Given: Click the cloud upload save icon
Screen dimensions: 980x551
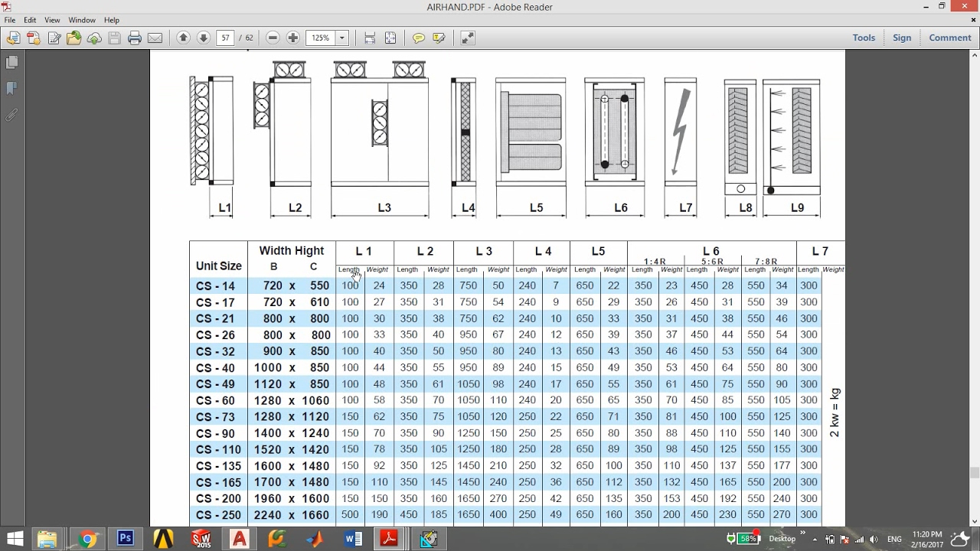Looking at the screenshot, I should 94,37.
